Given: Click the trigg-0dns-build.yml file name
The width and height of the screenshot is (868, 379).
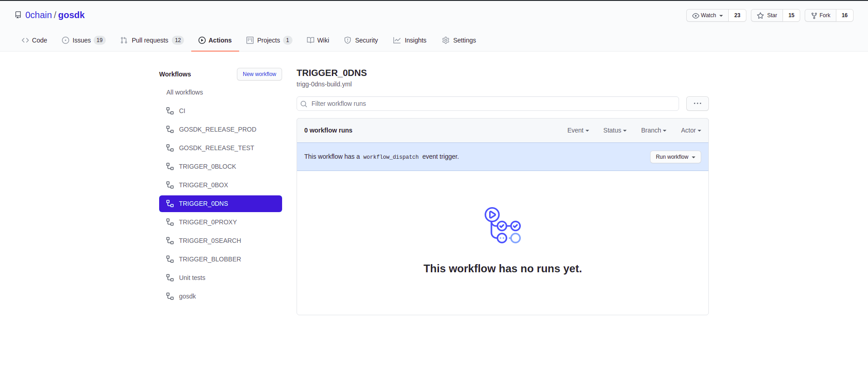Looking at the screenshot, I should coord(324,84).
